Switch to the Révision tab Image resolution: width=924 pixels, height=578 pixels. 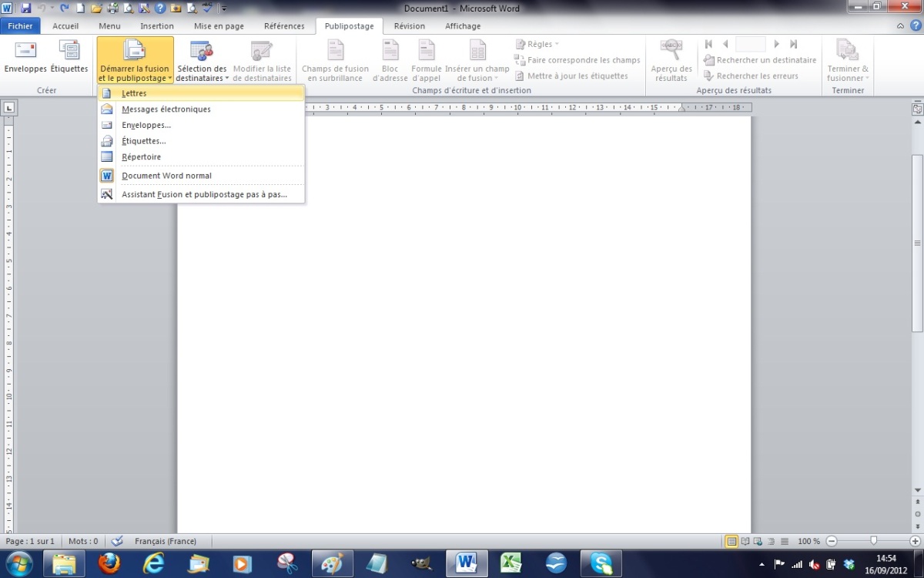click(x=409, y=25)
